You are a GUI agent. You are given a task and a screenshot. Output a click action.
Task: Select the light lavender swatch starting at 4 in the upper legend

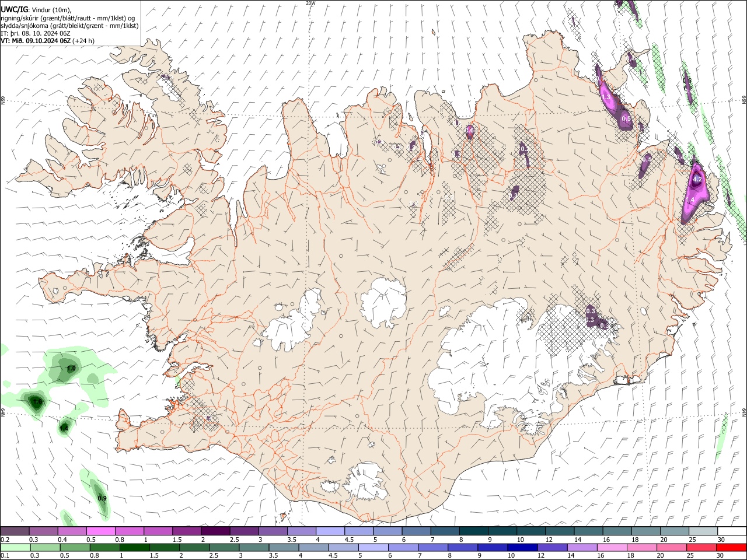pyautogui.click(x=330, y=531)
